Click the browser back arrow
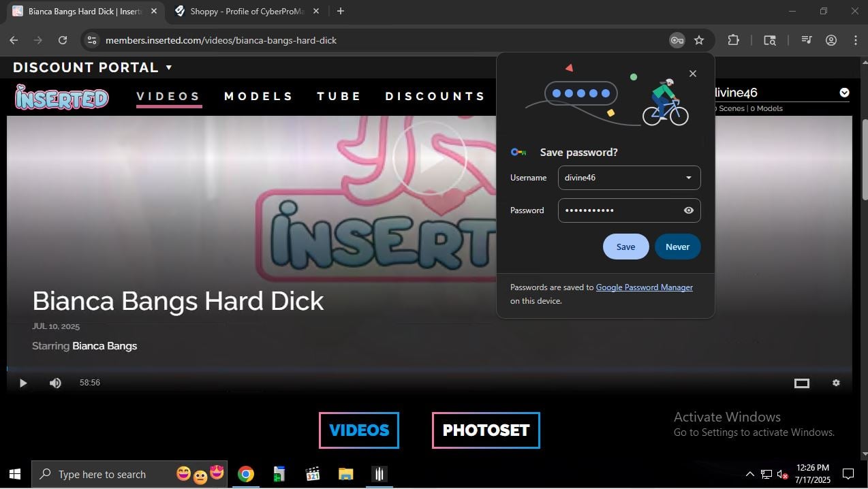The height and width of the screenshot is (489, 868). tap(14, 40)
